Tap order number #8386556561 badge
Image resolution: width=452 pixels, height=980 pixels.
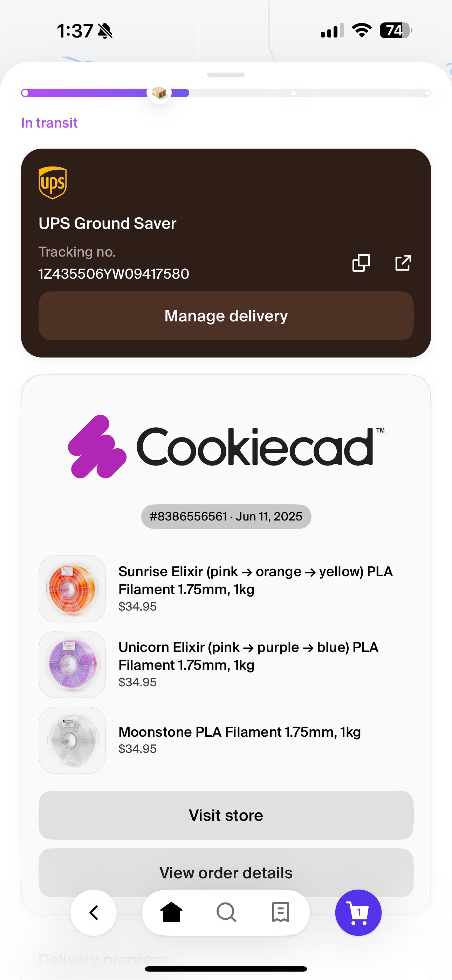[x=226, y=516]
